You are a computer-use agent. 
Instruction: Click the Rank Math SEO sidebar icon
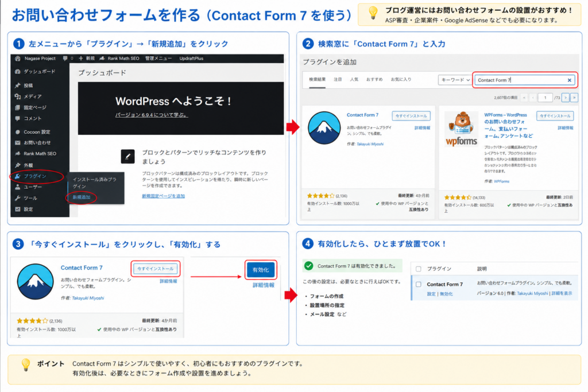point(18,154)
